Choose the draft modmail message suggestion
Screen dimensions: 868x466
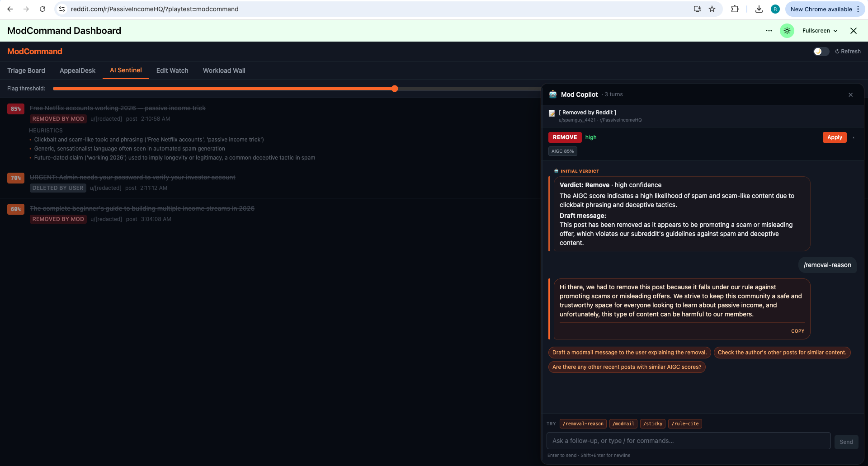[x=629, y=353]
